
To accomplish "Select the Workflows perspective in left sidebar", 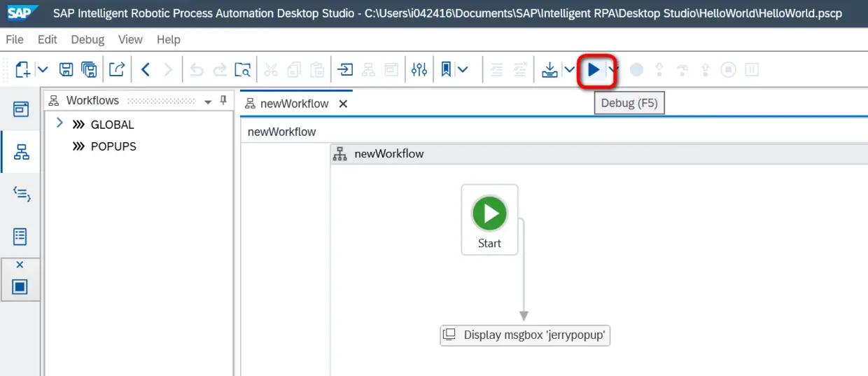I will tap(21, 152).
